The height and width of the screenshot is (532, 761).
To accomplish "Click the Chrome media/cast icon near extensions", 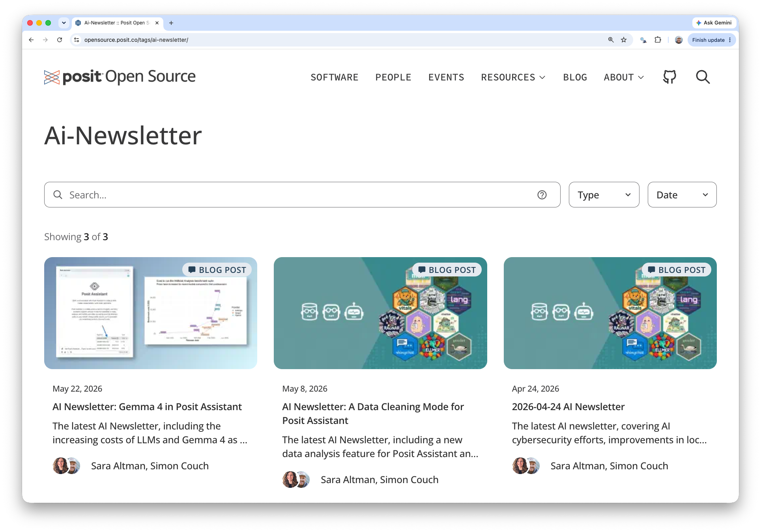I will [643, 40].
